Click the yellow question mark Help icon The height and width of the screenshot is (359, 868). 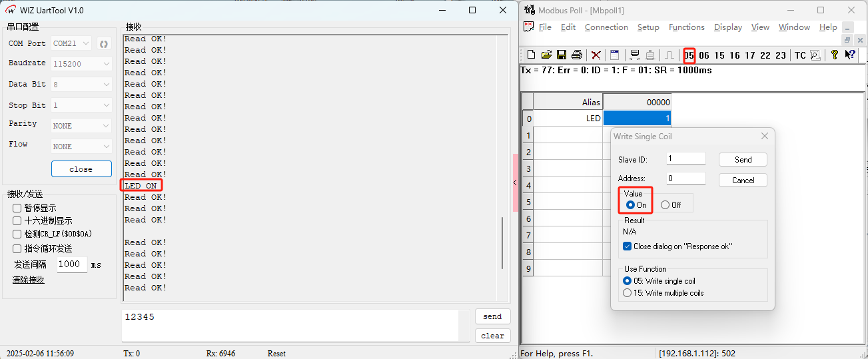(x=834, y=55)
